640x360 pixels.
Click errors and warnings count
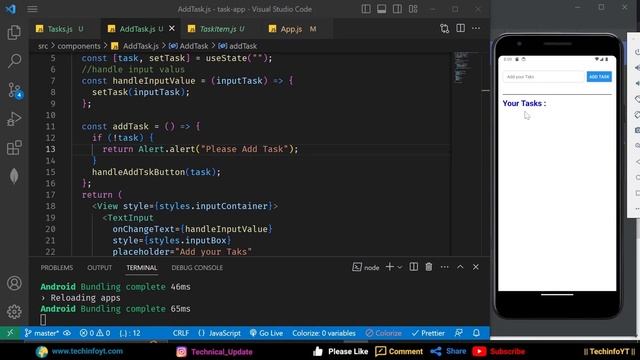click(x=95, y=333)
